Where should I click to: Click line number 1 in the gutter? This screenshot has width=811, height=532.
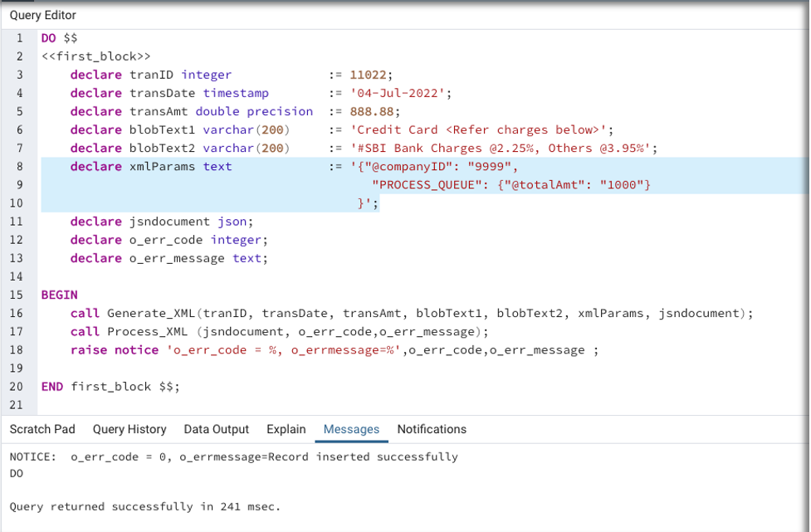[x=19, y=38]
